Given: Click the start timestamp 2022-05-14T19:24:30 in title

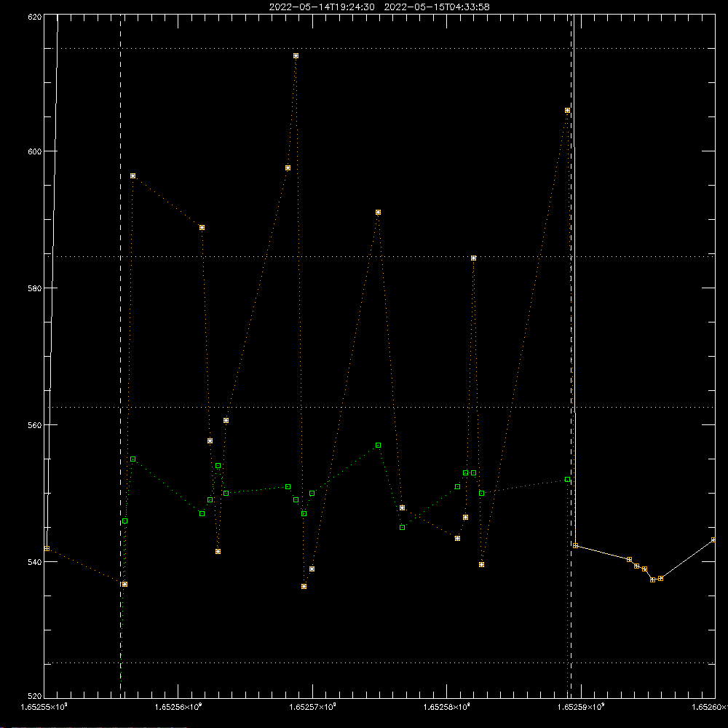Looking at the screenshot, I should point(322,7).
